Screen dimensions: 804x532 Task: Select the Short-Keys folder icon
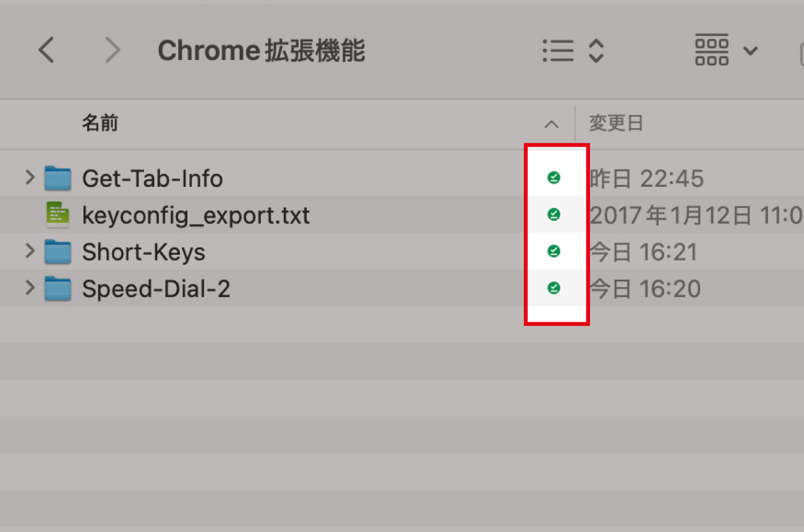58,251
